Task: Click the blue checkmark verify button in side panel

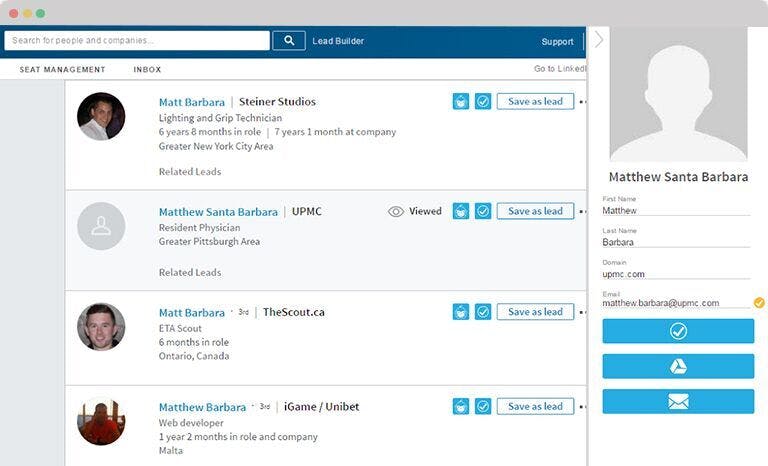Action: coord(678,331)
